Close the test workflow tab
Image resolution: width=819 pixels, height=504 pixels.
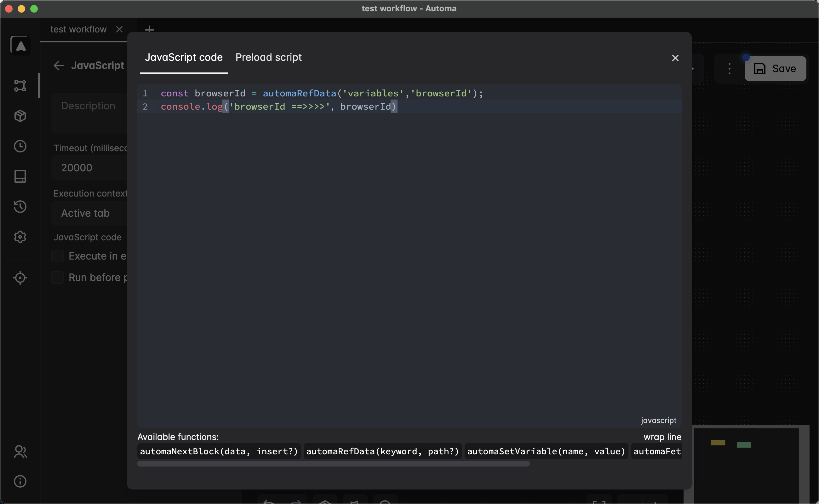coord(119,29)
